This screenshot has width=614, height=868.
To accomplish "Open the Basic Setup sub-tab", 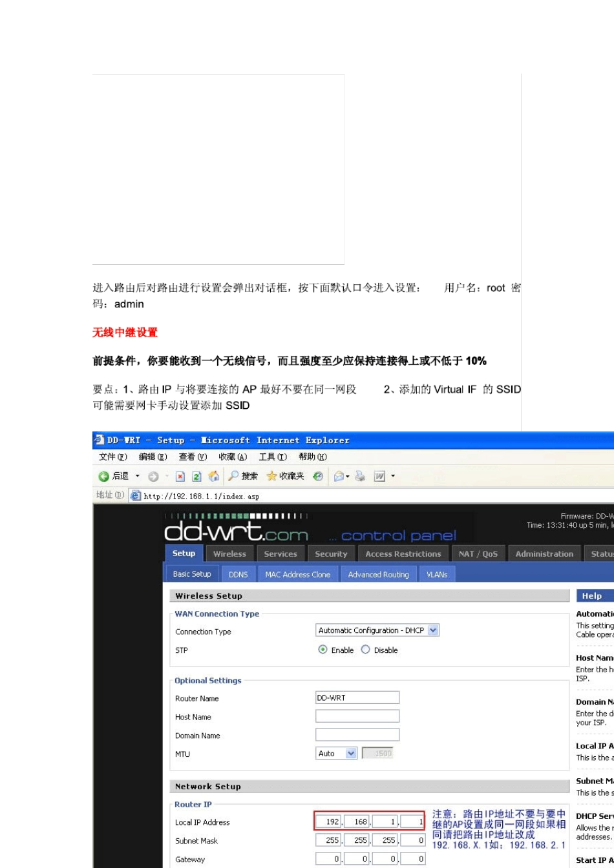I will [192, 574].
